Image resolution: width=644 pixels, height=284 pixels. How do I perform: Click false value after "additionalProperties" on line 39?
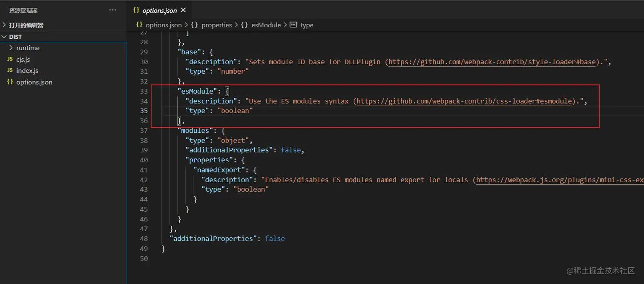tap(291, 150)
